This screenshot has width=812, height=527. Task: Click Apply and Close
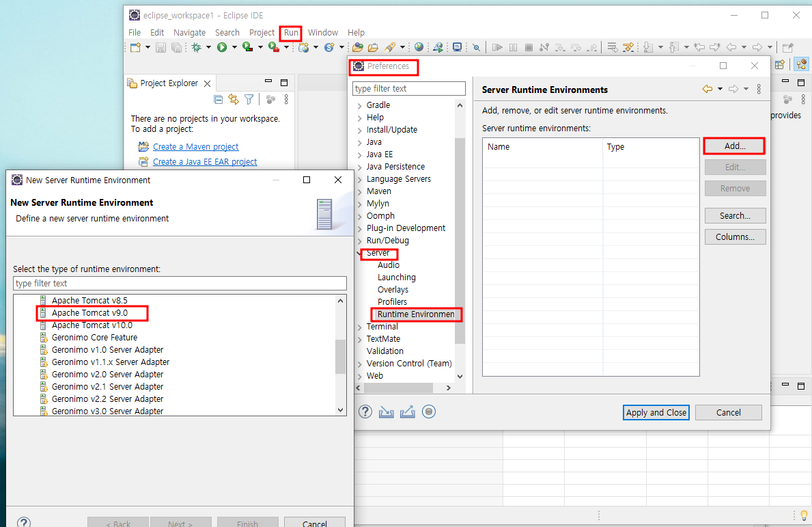[656, 412]
